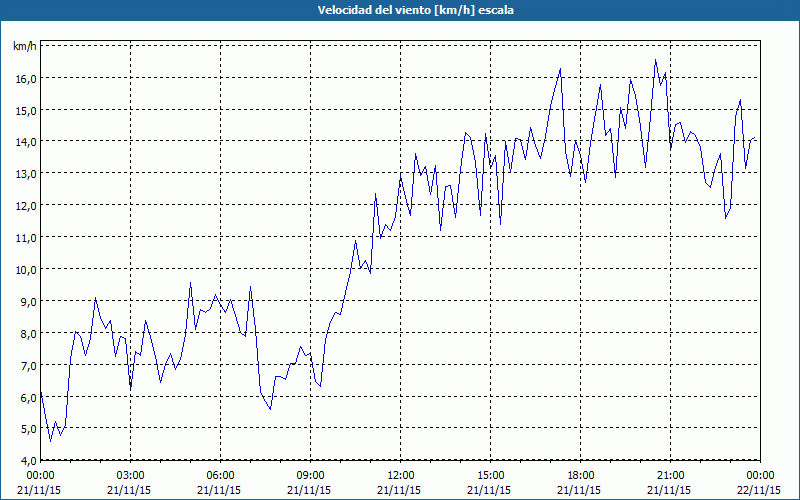Click the wind speed dip near 07:40
The width and height of the screenshot is (800, 500).
click(270, 409)
